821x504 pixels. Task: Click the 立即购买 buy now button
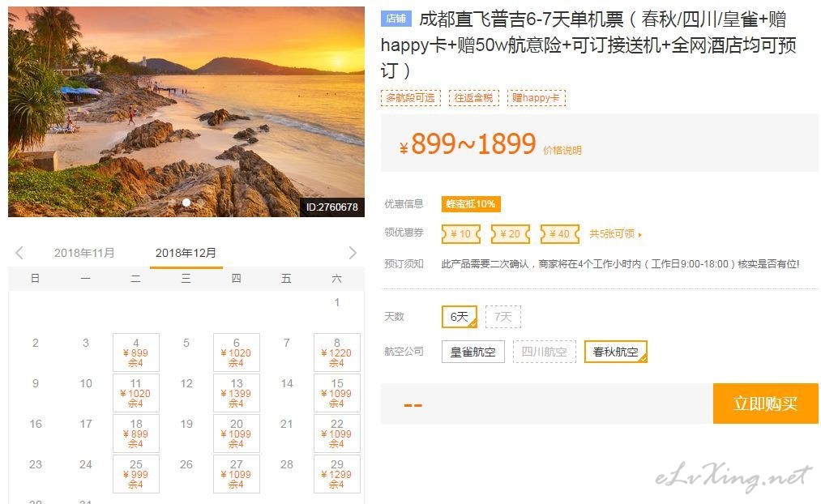click(x=766, y=404)
